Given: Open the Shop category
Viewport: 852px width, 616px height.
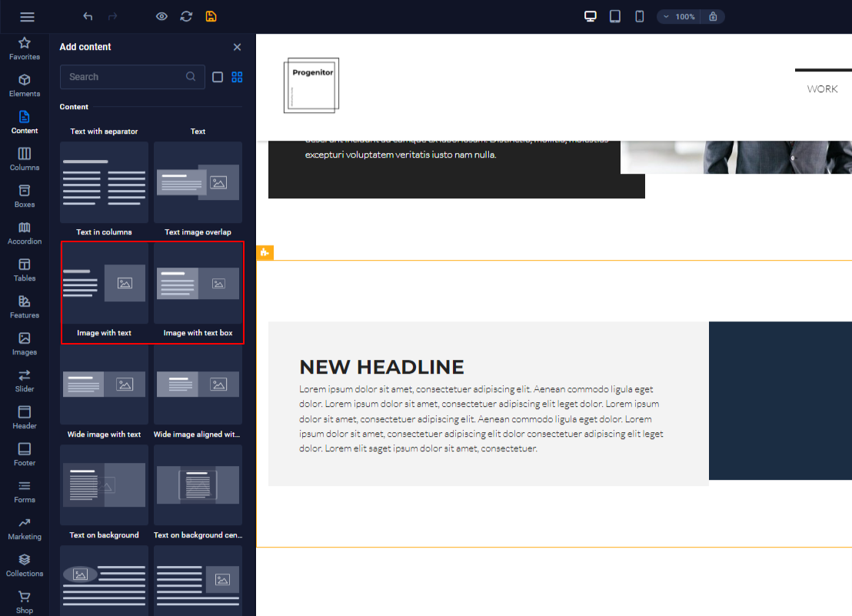Looking at the screenshot, I should tap(25, 602).
